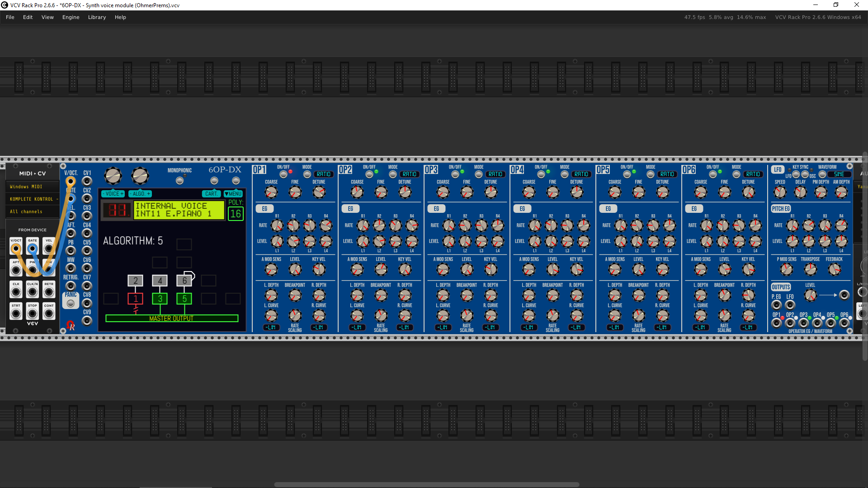Click the FEEDBACK knob

point(834,269)
